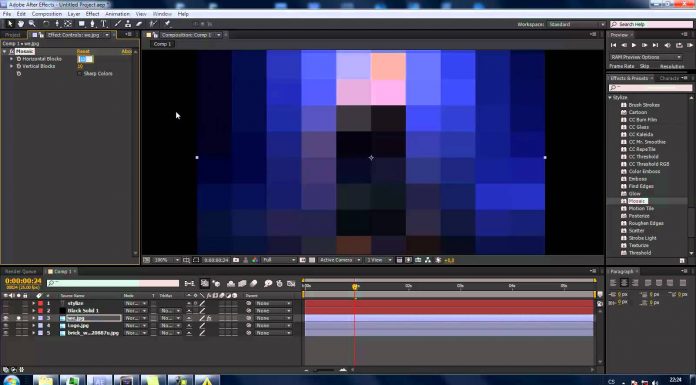Open the composition mini-flowchart icon in timeline

(x=190, y=283)
